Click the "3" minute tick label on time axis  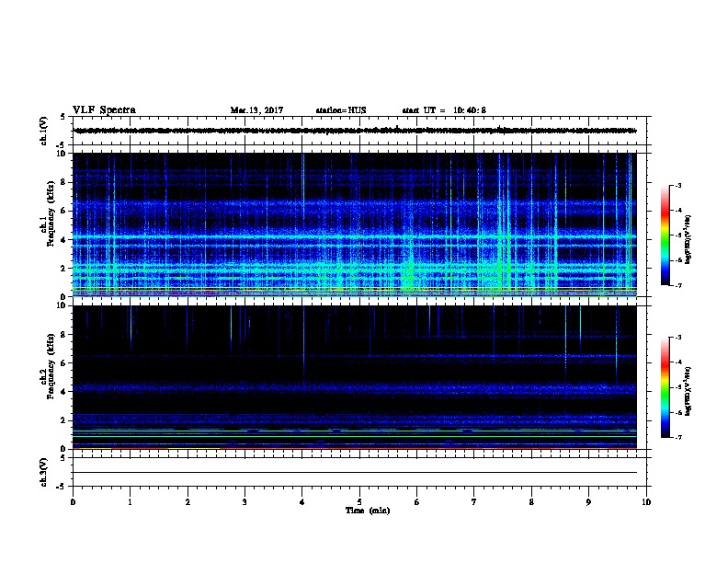pyautogui.click(x=245, y=501)
